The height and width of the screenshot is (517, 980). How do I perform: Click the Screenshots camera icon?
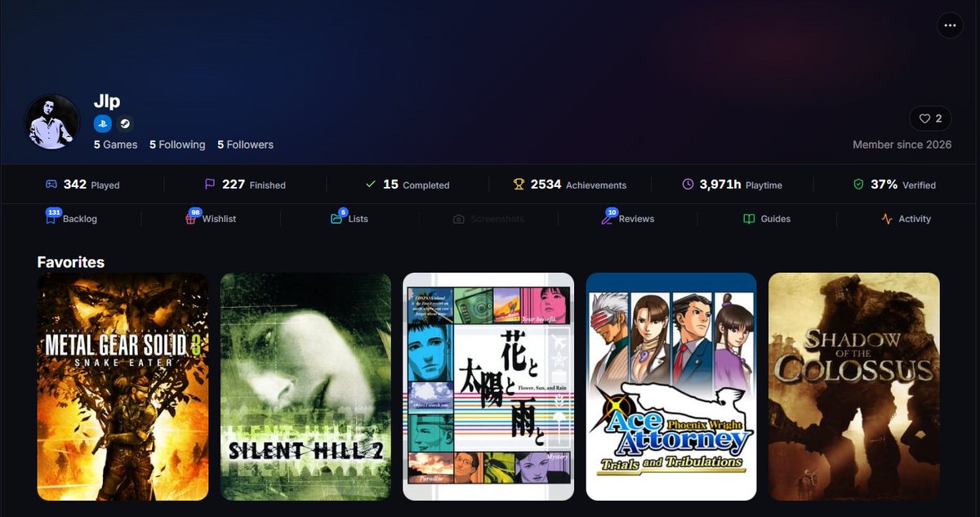click(459, 219)
